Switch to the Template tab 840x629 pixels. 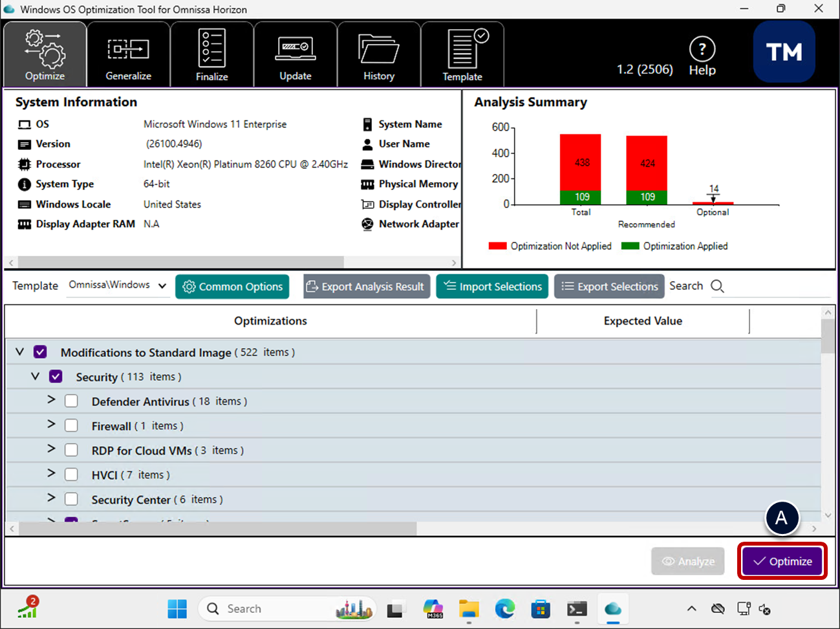[x=462, y=55]
